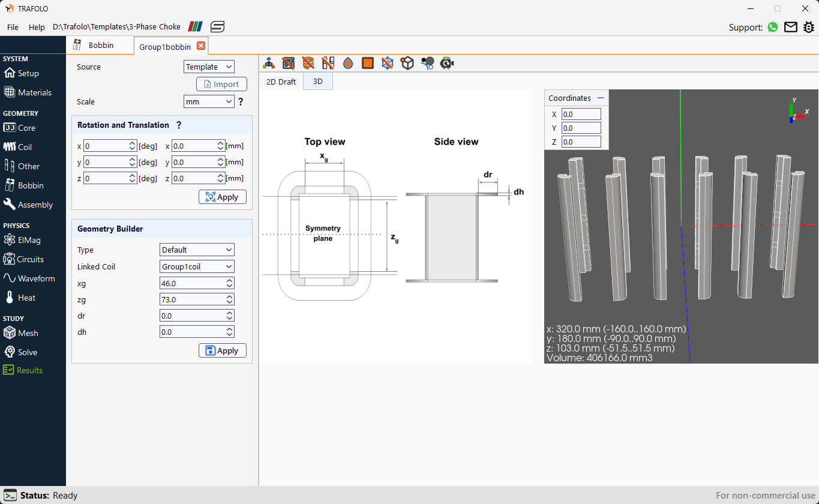Click the Coordinates Y input field
The width and height of the screenshot is (819, 504).
pyautogui.click(x=581, y=128)
